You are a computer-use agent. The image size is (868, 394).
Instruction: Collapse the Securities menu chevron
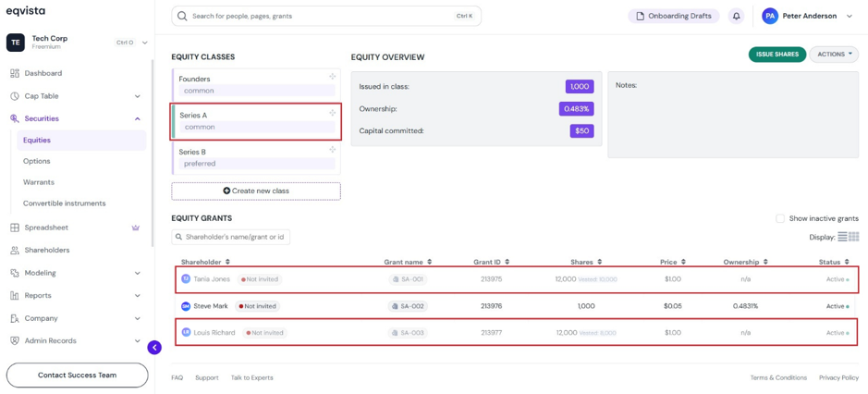click(138, 118)
